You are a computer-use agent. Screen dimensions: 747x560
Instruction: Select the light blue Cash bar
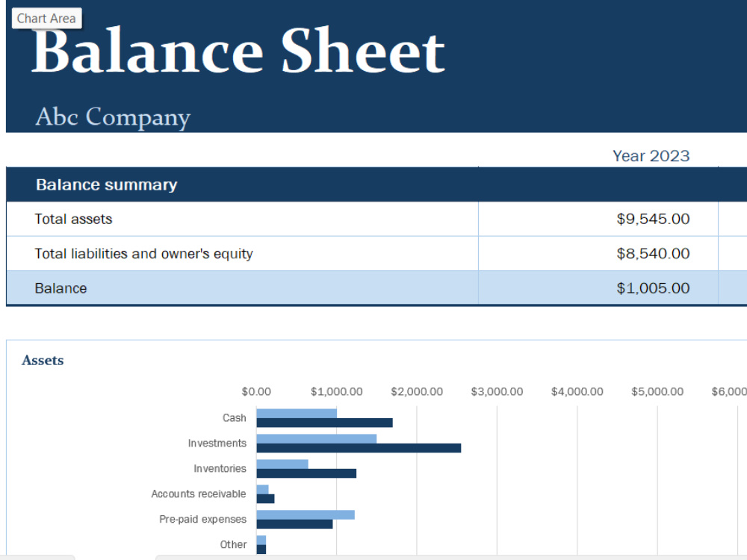(x=297, y=414)
